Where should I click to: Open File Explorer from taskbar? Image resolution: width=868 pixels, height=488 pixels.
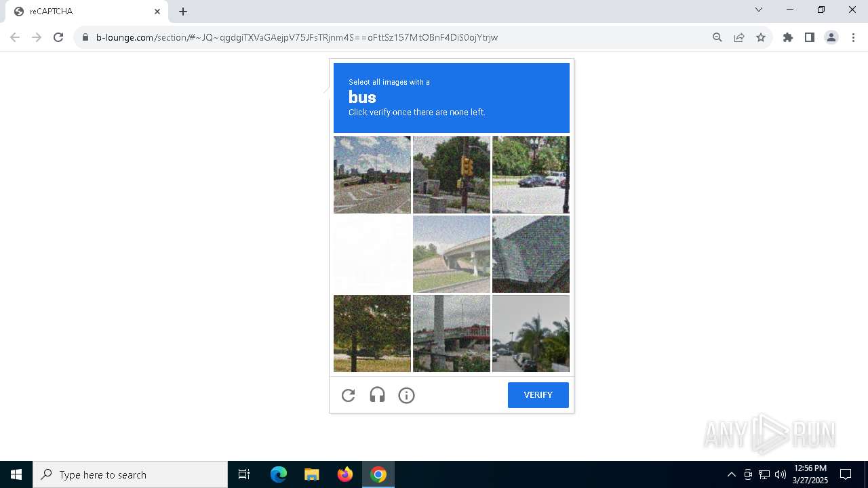[x=312, y=474]
